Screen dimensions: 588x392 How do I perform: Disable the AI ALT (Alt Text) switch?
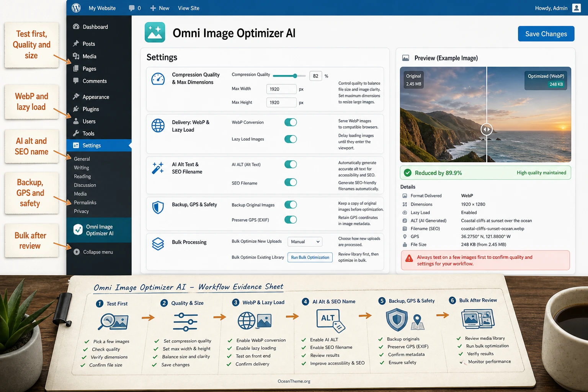pyautogui.click(x=291, y=164)
